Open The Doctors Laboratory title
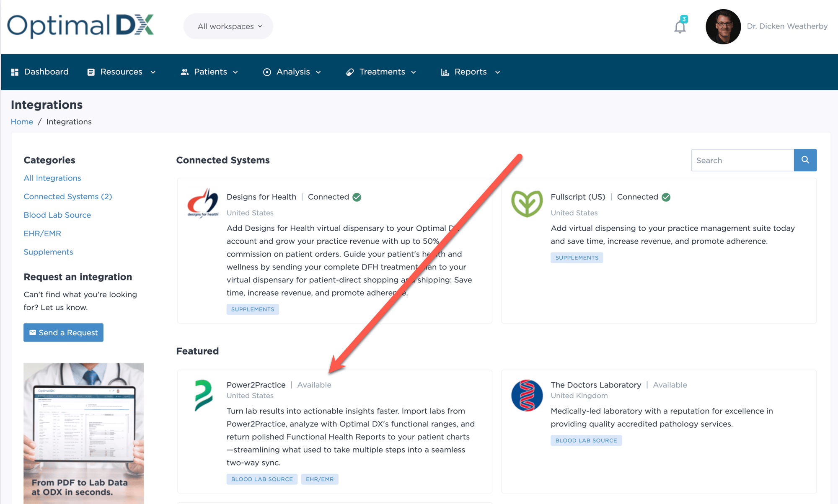Screen dimensions: 838x504 point(596,385)
